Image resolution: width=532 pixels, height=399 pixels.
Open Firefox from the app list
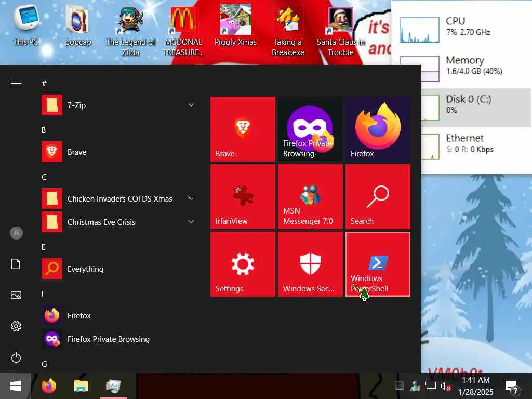(119, 316)
